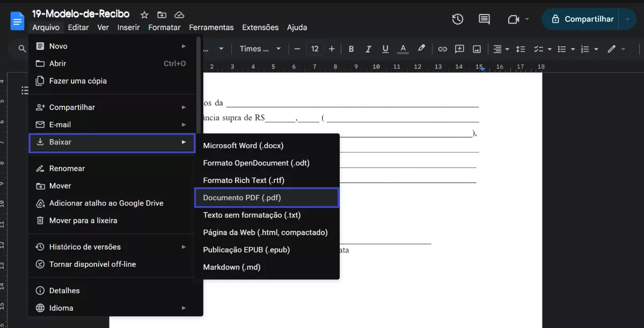
Task: Toggle the document outline panel
Action: pos(25,90)
